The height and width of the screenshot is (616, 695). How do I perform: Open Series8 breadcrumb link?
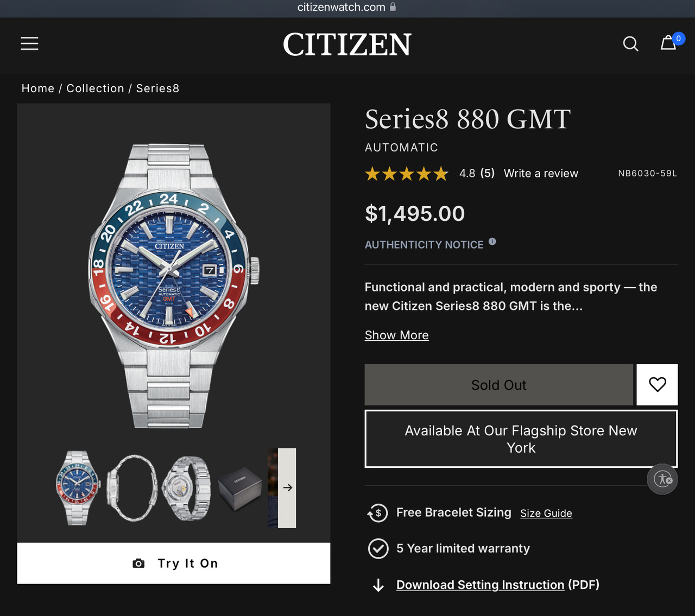pyautogui.click(x=157, y=88)
